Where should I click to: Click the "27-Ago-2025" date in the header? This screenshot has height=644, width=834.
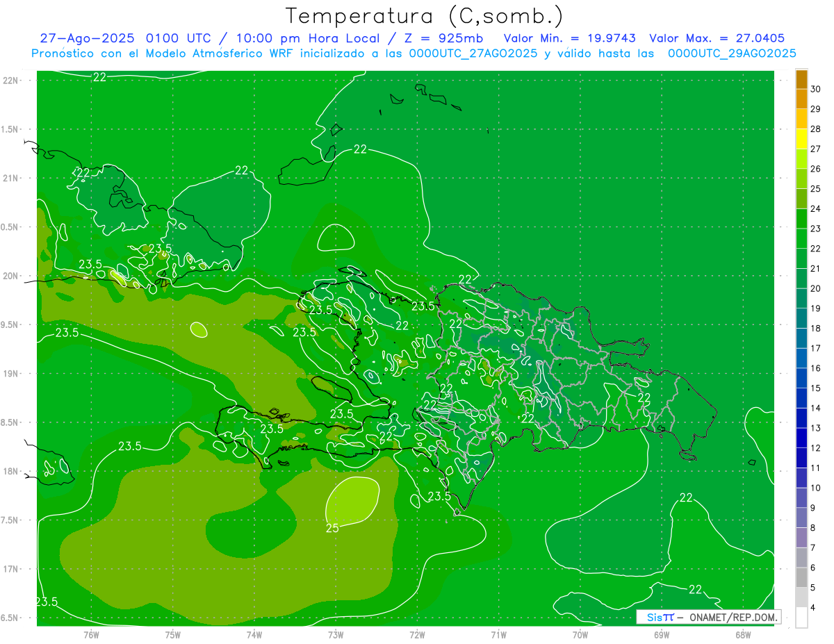coord(87,38)
